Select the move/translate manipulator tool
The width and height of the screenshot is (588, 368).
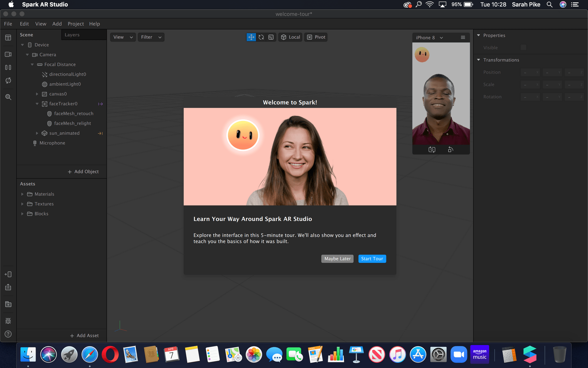tap(251, 37)
